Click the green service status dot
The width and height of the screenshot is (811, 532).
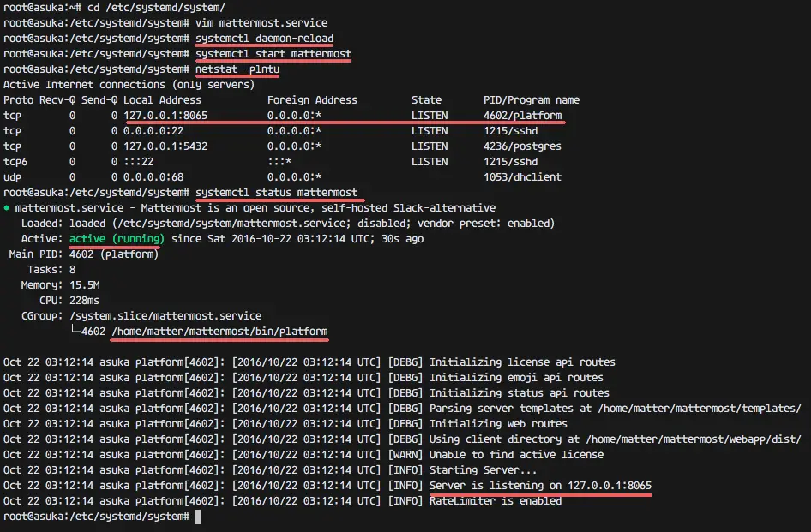pyautogui.click(x=7, y=208)
